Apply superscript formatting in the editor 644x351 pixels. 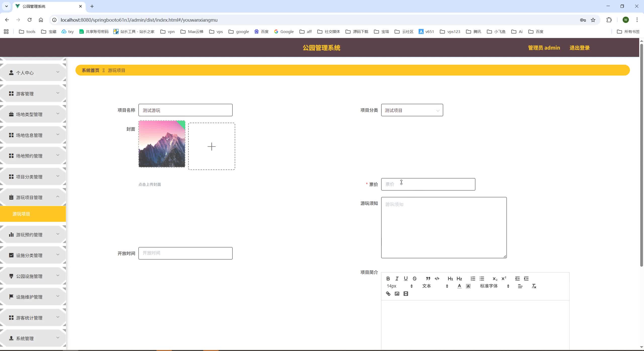pos(504,278)
